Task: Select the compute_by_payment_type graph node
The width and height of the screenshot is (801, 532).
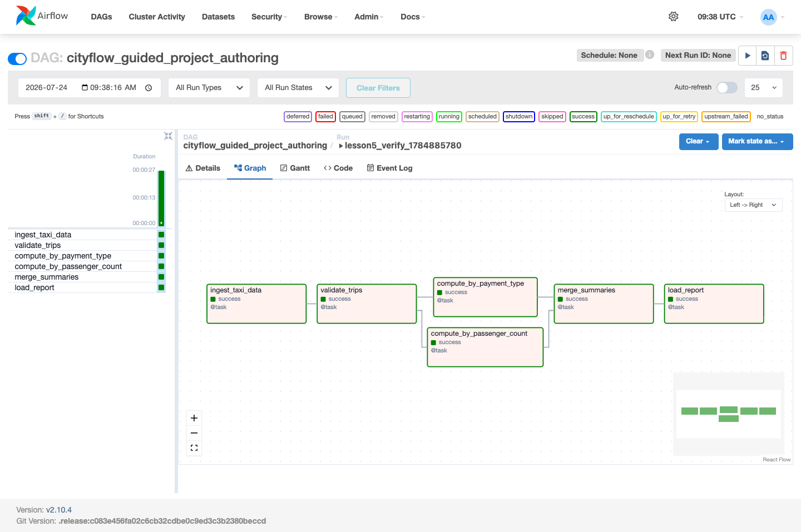Action: 486,297
